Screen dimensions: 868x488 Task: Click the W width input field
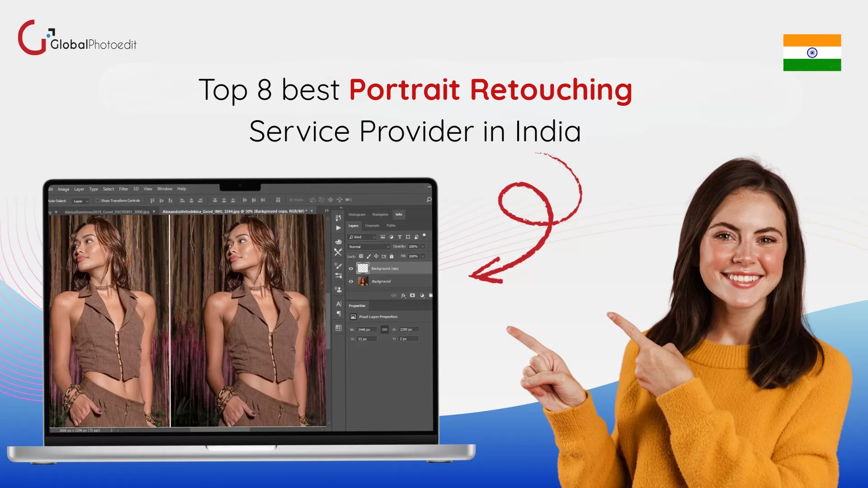(367, 329)
